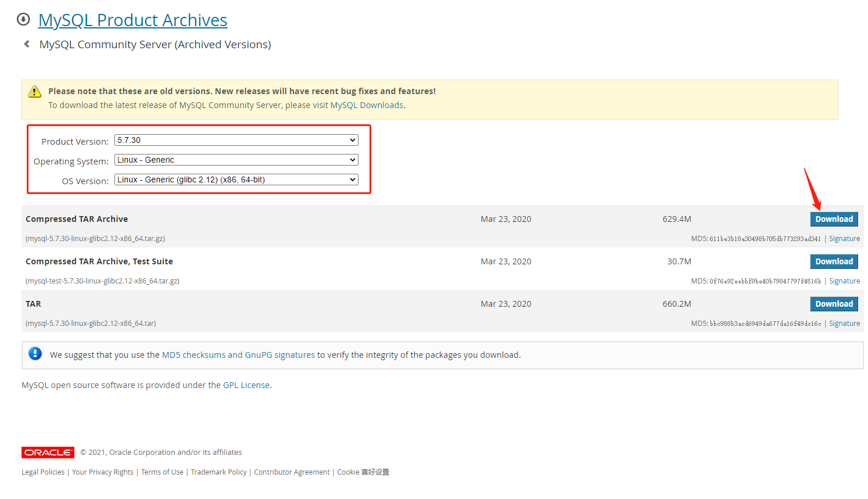Click the MD5 hash starting with bbc988b3acd
The width and height of the screenshot is (868, 499).
[765, 324]
